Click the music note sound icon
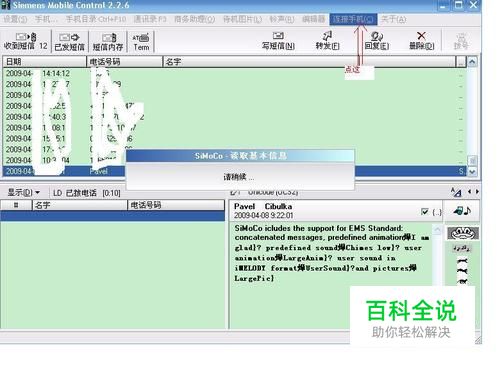Image resolution: width=500 pixels, height=371 pixels. pyautogui.click(x=462, y=211)
